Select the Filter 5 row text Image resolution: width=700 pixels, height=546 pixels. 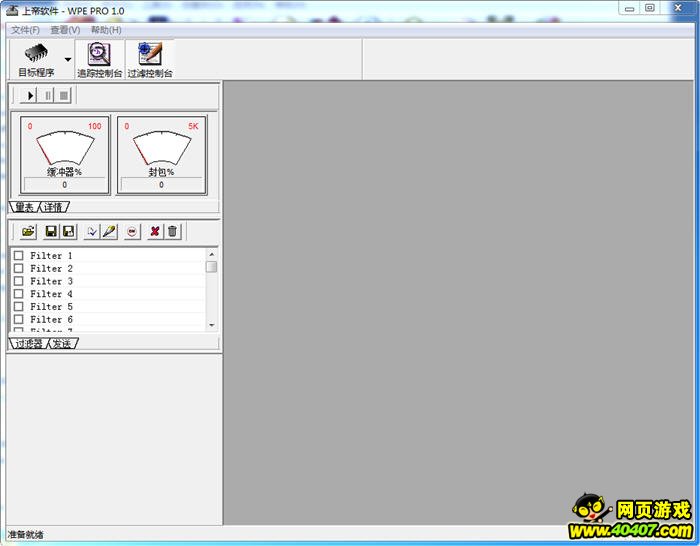coord(51,306)
